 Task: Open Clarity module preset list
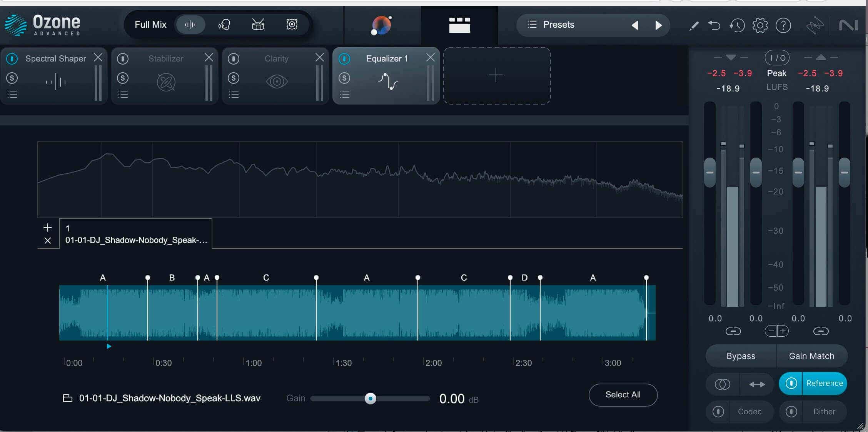tap(234, 94)
